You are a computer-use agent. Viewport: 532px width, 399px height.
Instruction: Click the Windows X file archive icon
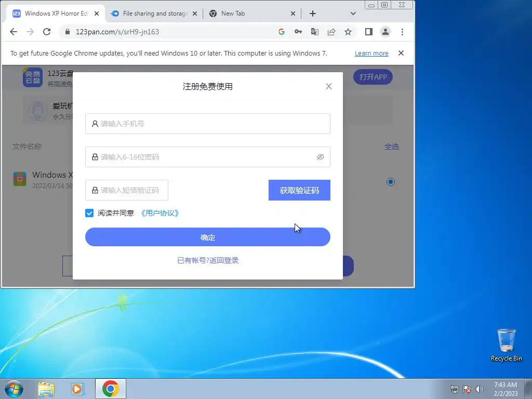(x=20, y=179)
